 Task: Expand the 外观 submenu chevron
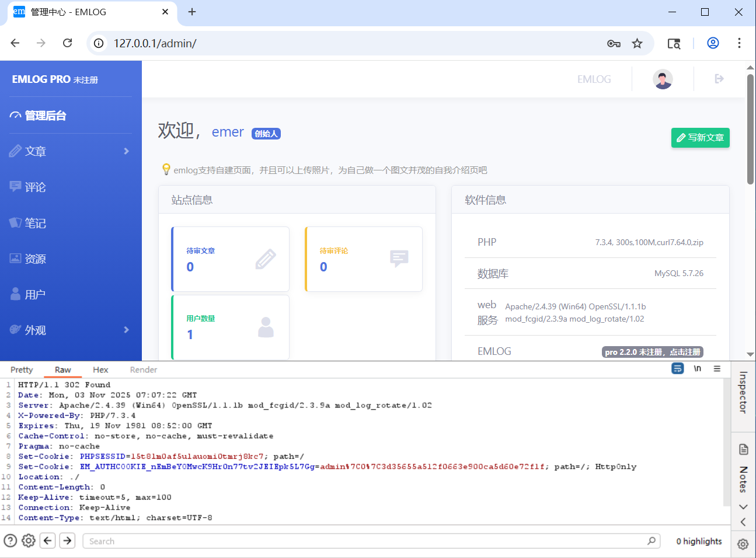pos(126,330)
